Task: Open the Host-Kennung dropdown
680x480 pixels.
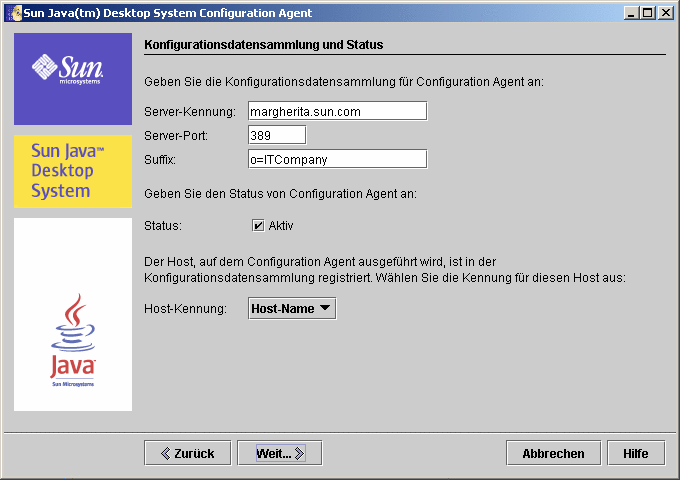Action: click(x=292, y=308)
